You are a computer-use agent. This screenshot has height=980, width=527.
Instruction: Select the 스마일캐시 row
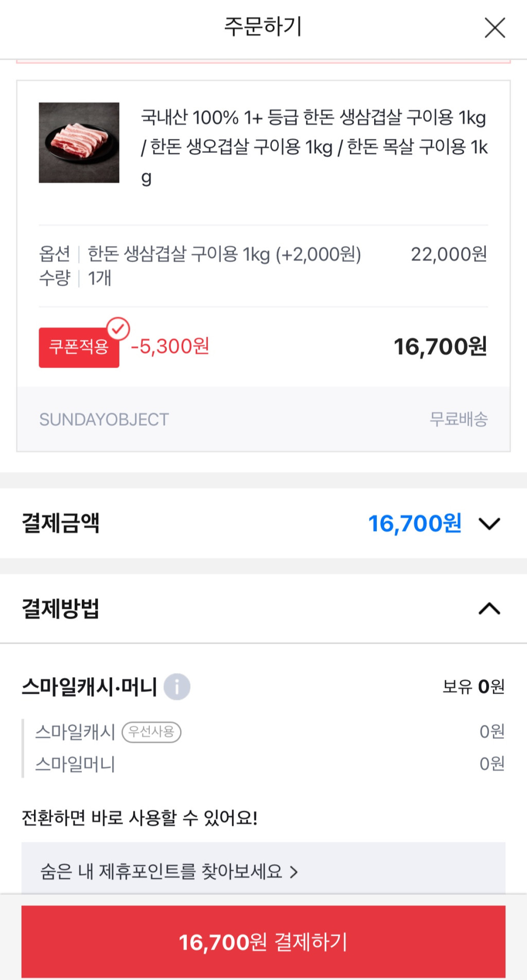(75, 732)
